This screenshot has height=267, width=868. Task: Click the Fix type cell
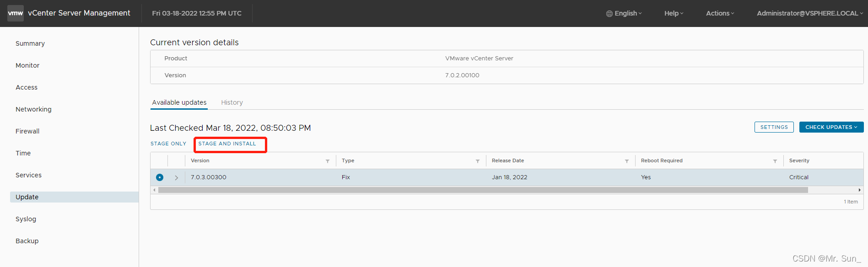pyautogui.click(x=346, y=177)
